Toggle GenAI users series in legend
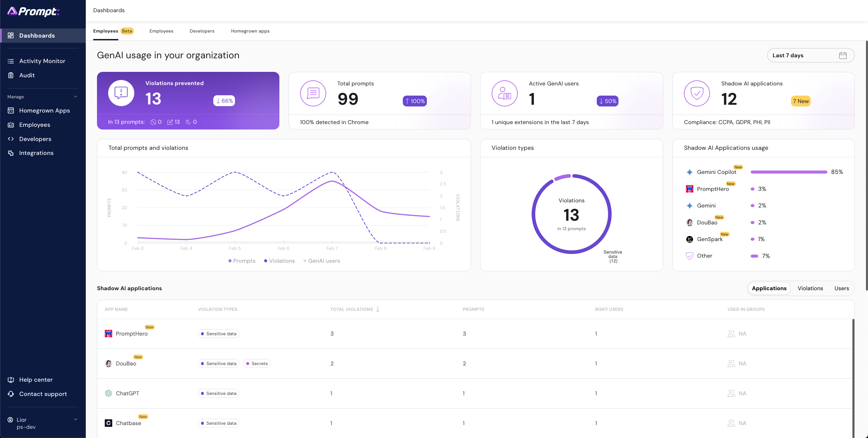The image size is (868, 438). 321,261
